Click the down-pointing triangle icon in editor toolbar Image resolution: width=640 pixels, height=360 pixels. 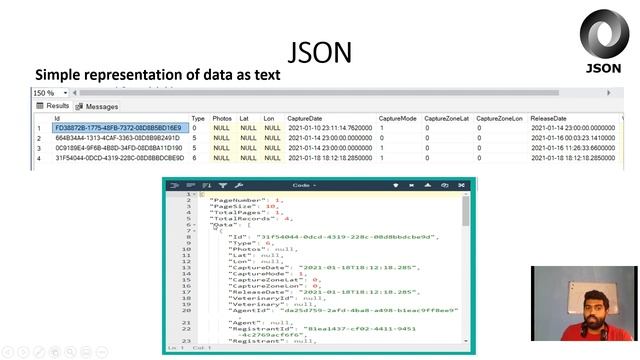[396, 185]
